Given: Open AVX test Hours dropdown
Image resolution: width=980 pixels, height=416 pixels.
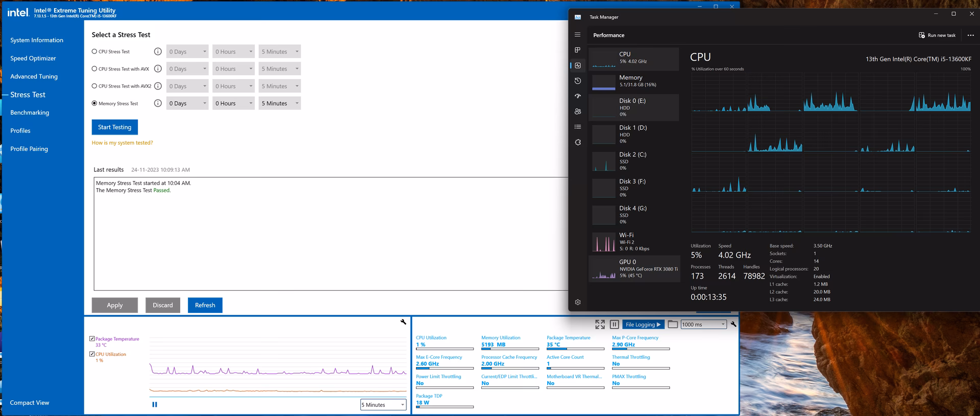Looking at the screenshot, I should pos(233,69).
